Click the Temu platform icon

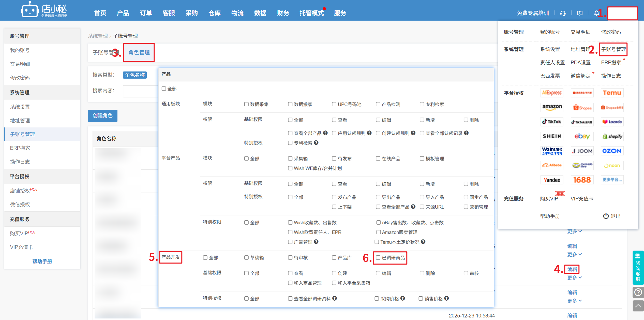point(612,93)
